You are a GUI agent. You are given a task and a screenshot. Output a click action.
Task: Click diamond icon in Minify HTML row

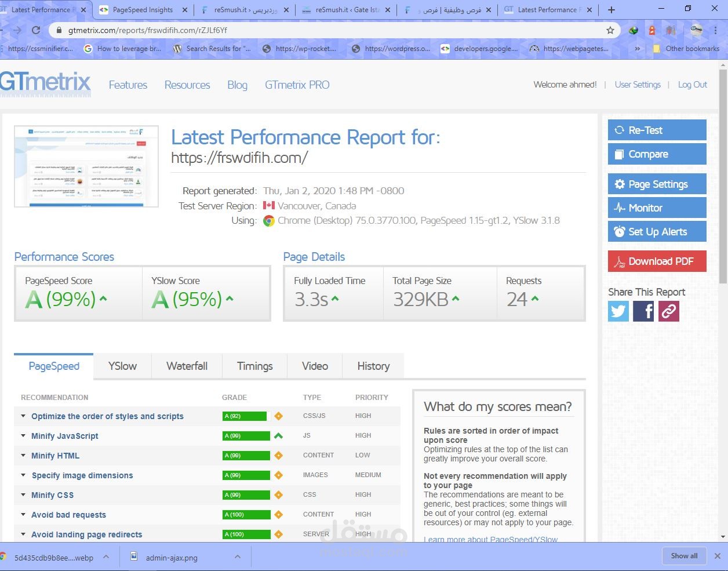pos(279,456)
